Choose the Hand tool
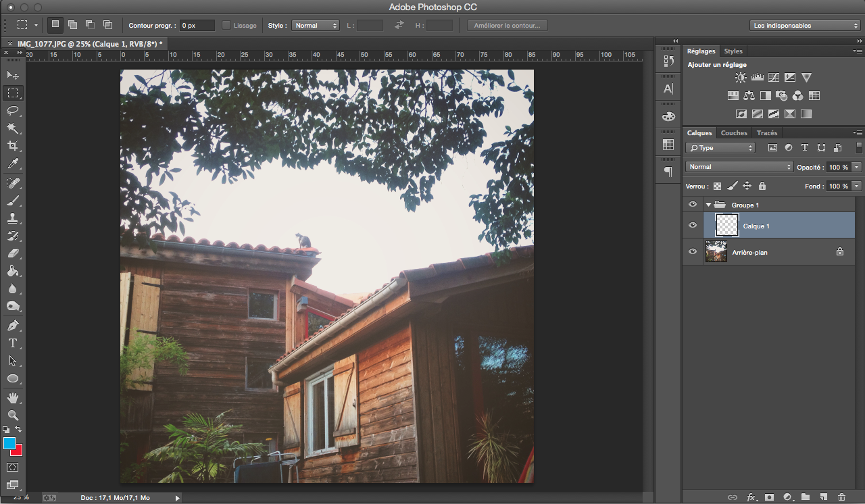 click(13, 397)
